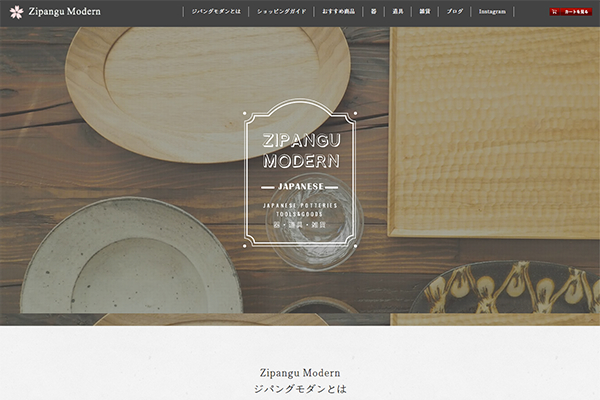600x400 pixels.
Task: Visit the Instagram link in header
Action: (x=492, y=11)
